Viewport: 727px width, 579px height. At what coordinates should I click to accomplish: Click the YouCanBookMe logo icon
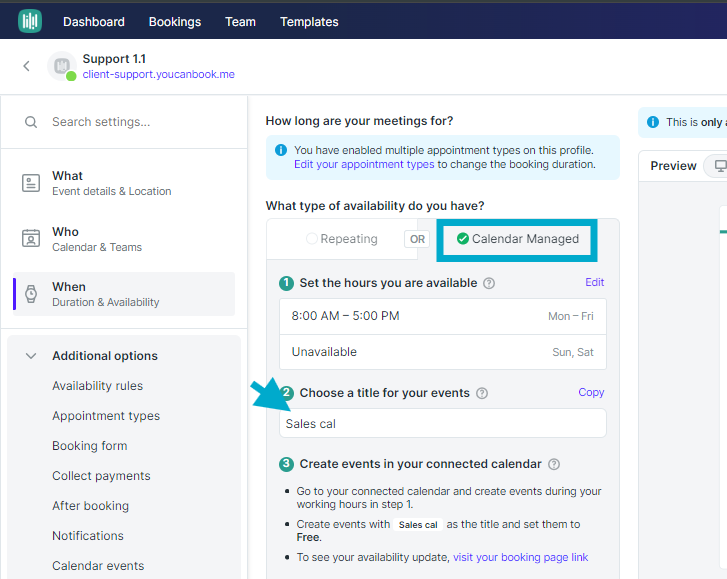pos(30,21)
